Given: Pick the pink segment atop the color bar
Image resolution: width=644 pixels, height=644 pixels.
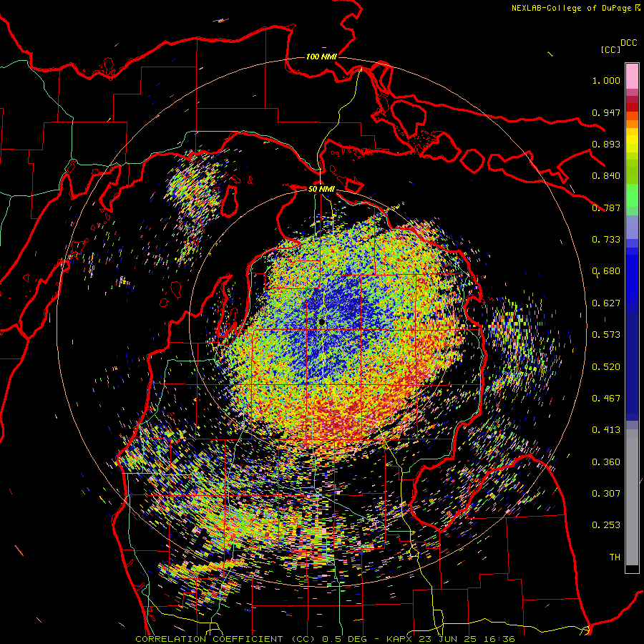Looking at the screenshot, I should click(632, 76).
